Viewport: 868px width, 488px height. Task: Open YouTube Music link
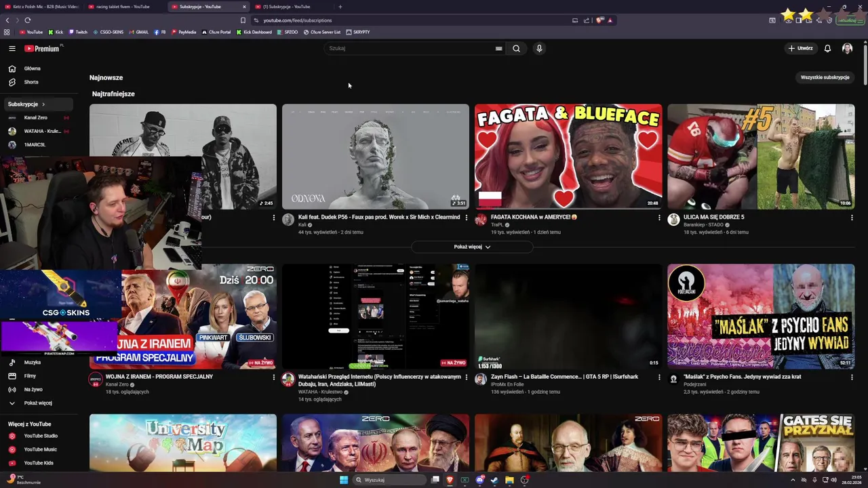pyautogui.click(x=37, y=449)
